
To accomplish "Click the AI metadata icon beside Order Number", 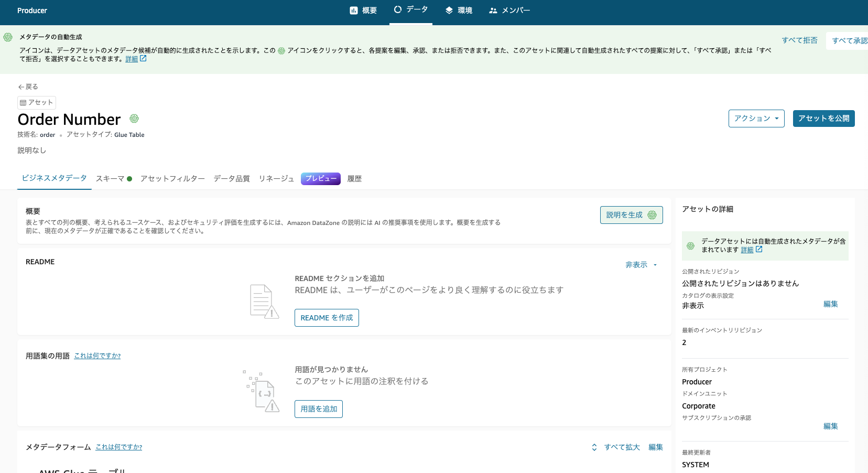I will 134,119.
